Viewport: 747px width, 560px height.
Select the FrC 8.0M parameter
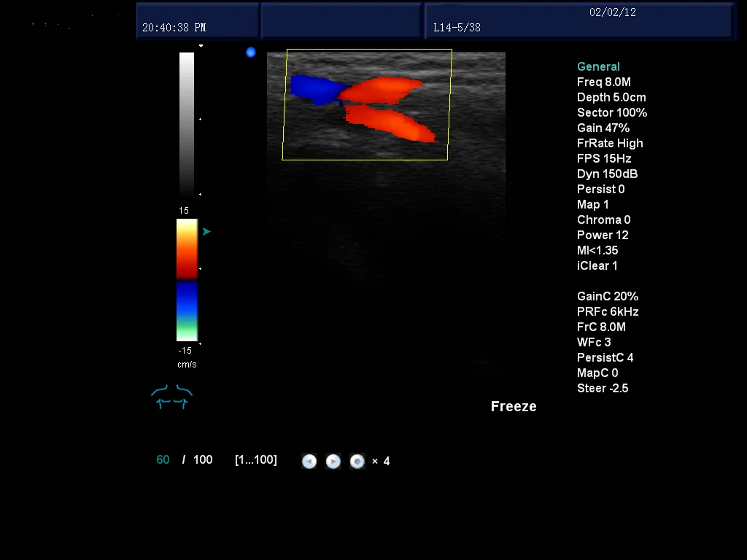601,327
